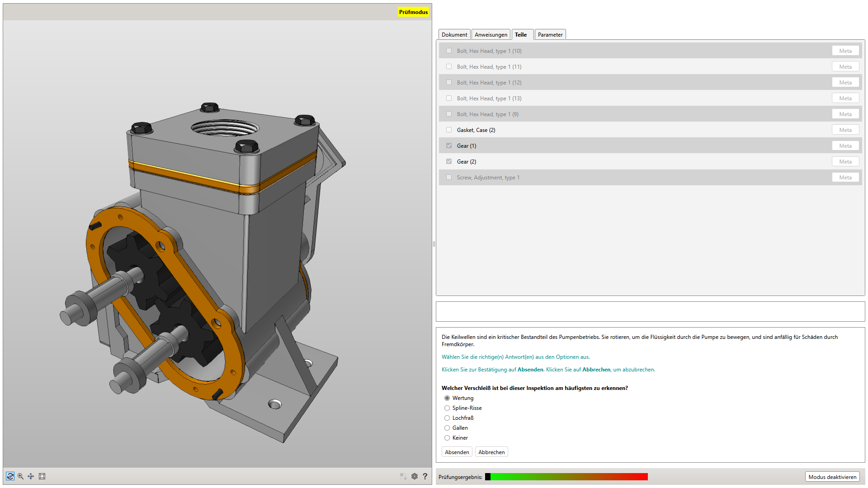Screen dimensions: 868x488
Task: Open Meta for Gasket, Case (2)
Action: coord(845,130)
